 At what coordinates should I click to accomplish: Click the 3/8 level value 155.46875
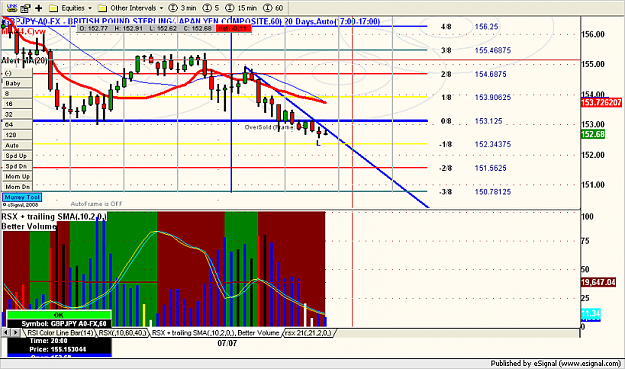point(493,51)
